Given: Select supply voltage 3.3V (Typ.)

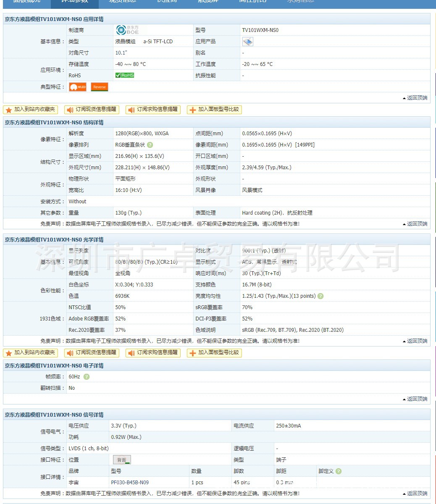Looking at the screenshot, I should [124, 426].
